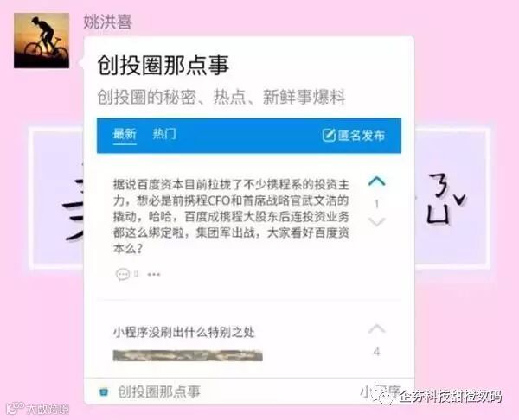Open the 小程序没刷出什么特别之处 post
Screen dimensions: 519x420
tap(184, 332)
